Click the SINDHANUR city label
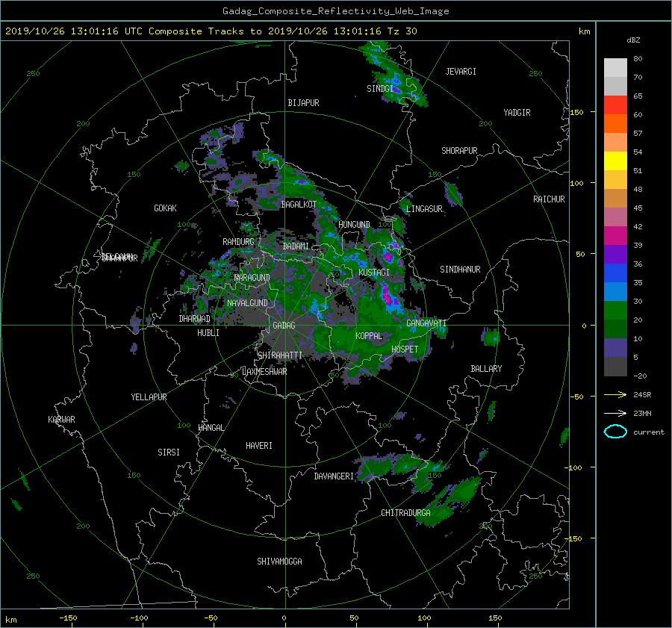Screen dimensions: 672x628 point(460,270)
